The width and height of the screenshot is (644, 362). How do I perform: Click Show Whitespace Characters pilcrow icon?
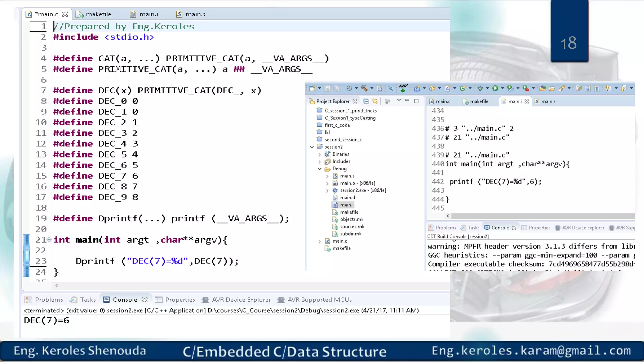click(597, 88)
